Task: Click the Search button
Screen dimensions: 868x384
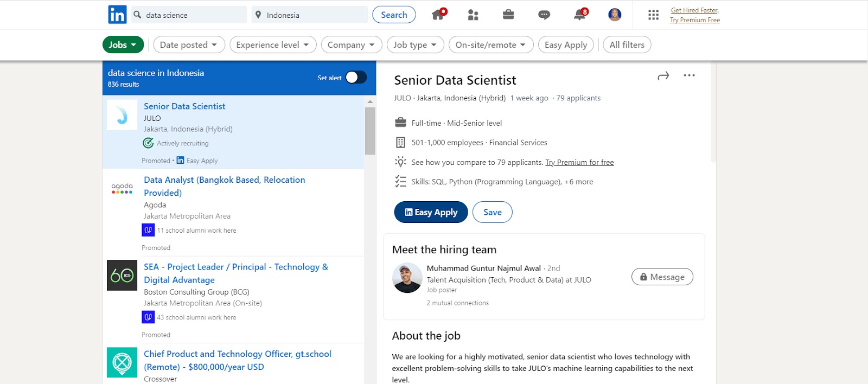Action: point(394,15)
